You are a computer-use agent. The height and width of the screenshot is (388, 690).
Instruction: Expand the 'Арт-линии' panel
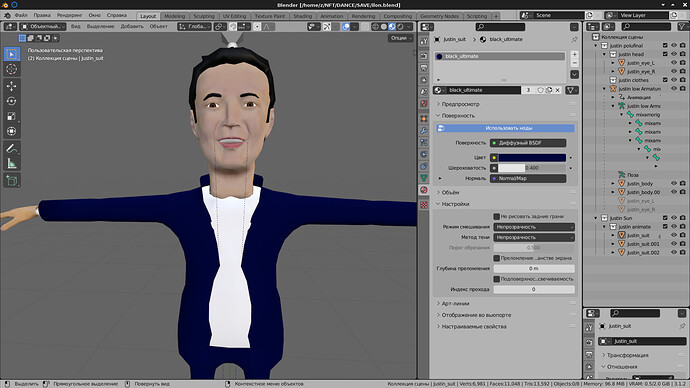pos(455,304)
